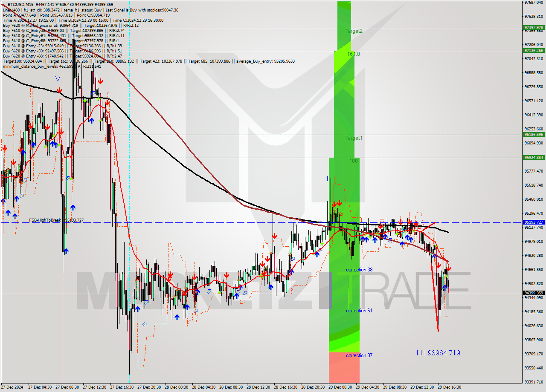Select the green 97136.266 price tag

coord(533,50)
